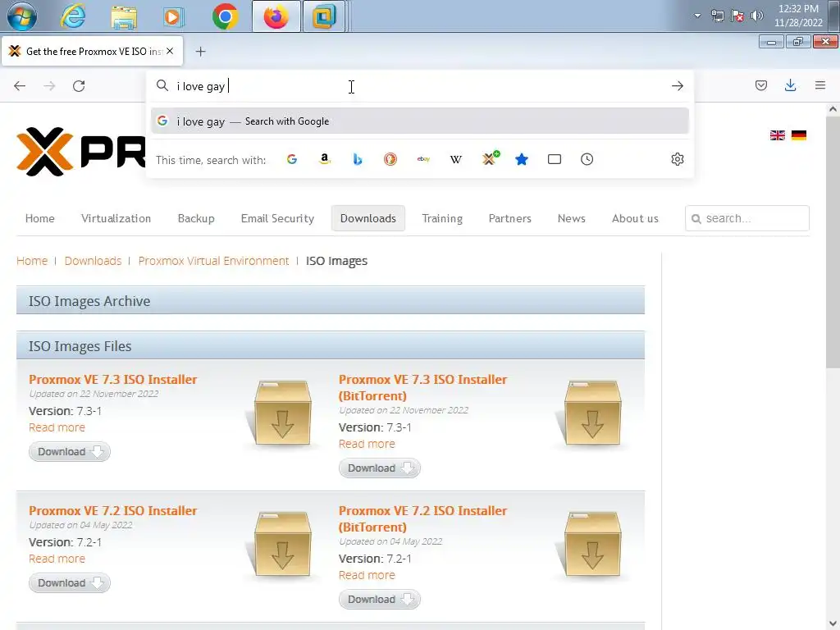Click Proxmox VE 7.3 BitTorrent box image

(591, 413)
